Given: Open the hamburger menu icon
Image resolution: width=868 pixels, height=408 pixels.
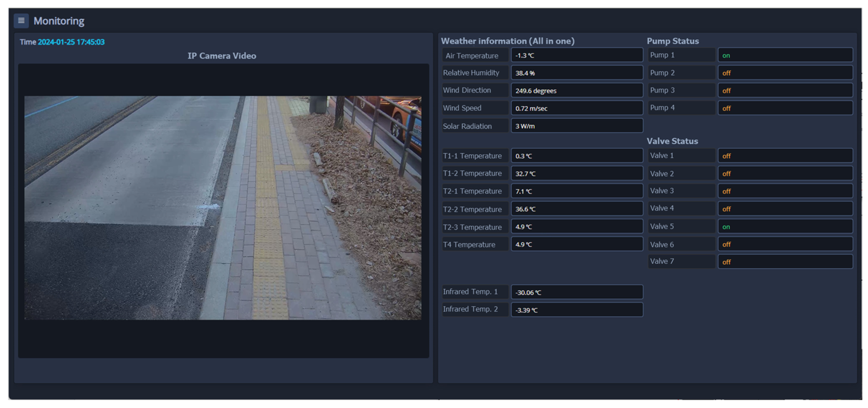Looking at the screenshot, I should pos(21,21).
